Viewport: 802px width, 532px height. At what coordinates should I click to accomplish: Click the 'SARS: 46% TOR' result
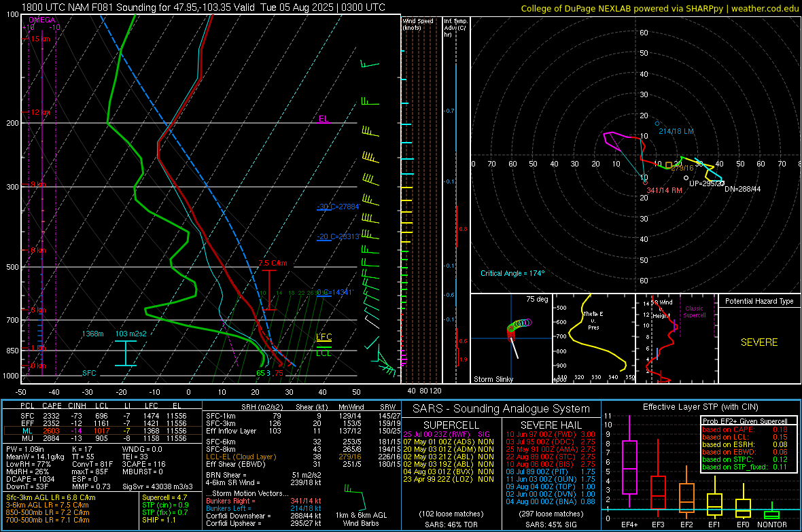450,525
